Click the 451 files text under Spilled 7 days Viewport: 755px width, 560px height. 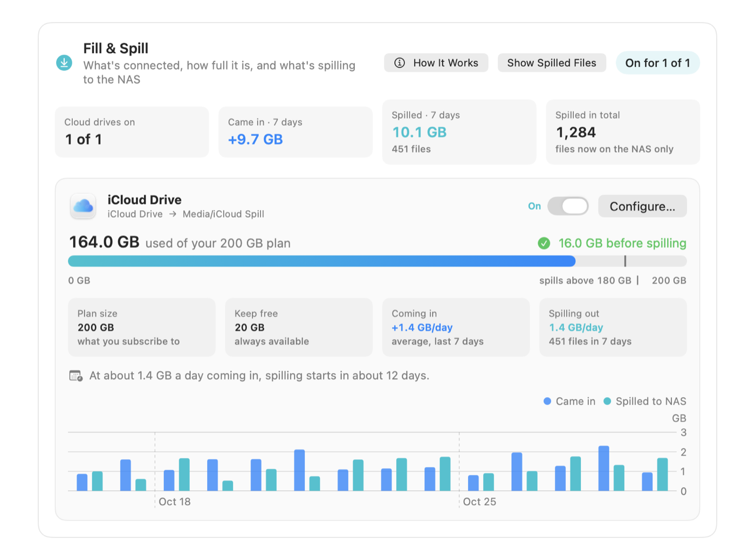tap(411, 149)
